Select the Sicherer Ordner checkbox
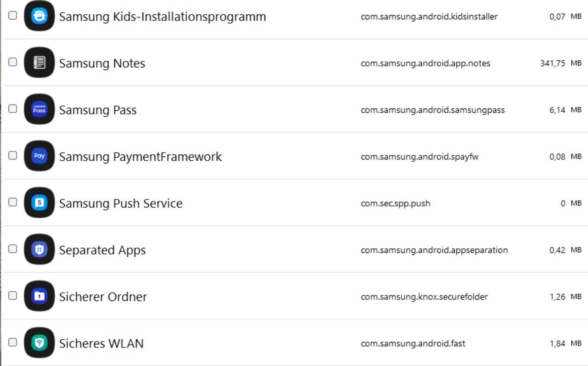This screenshot has height=366, width=588. (13, 296)
